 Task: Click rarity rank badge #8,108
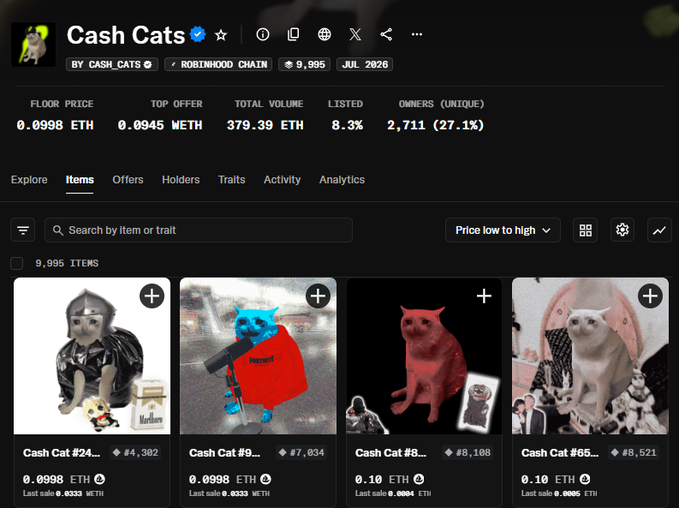coord(468,453)
